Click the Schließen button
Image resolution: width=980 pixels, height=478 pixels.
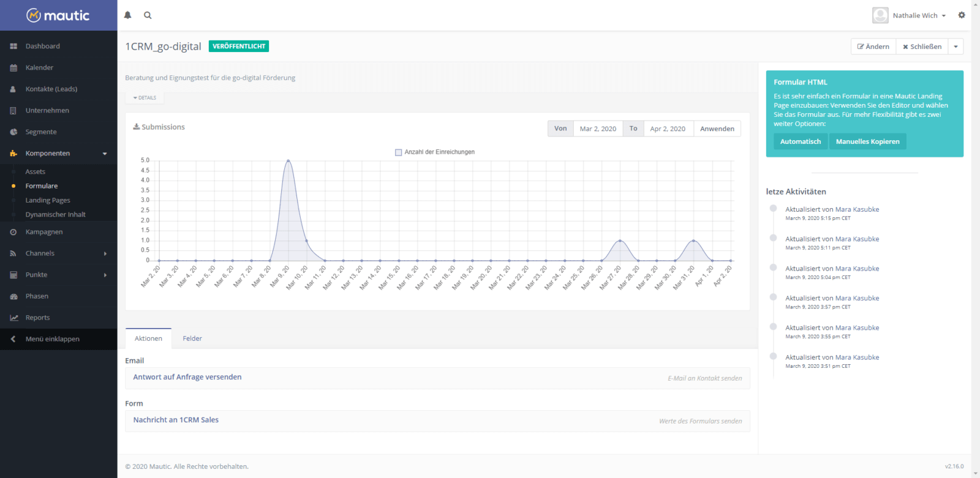click(922, 47)
